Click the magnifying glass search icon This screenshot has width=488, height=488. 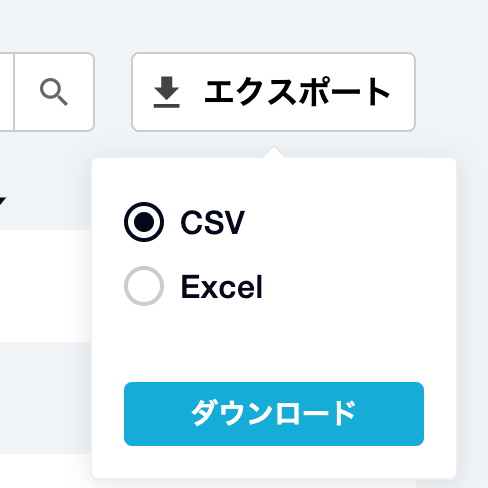pyautogui.click(x=54, y=92)
